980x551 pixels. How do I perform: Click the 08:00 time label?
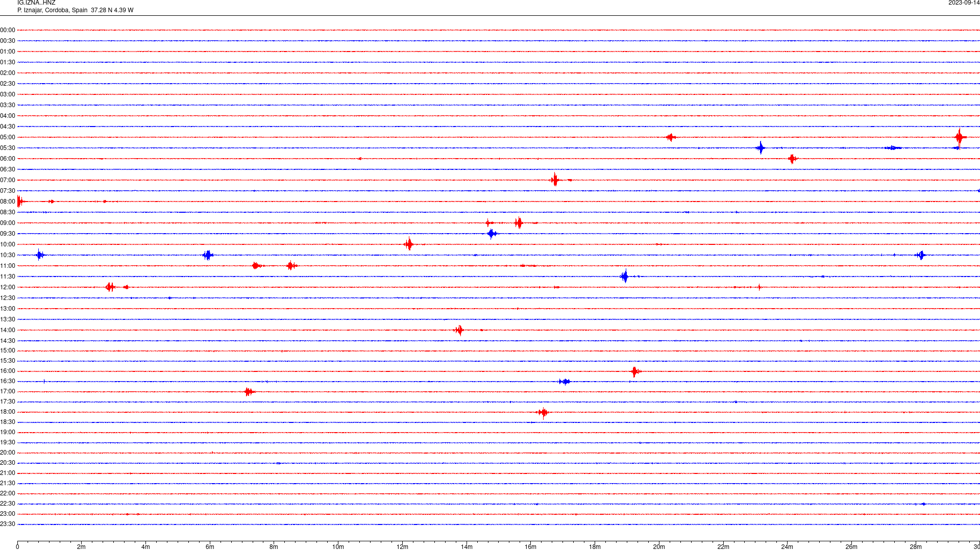point(8,202)
